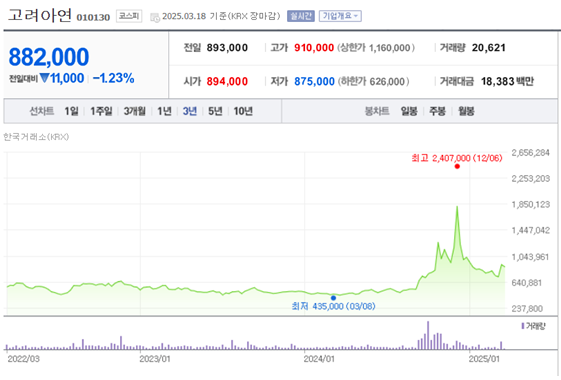Switch to 월봉 candle chart
The width and height of the screenshot is (561, 380).
pos(466,111)
